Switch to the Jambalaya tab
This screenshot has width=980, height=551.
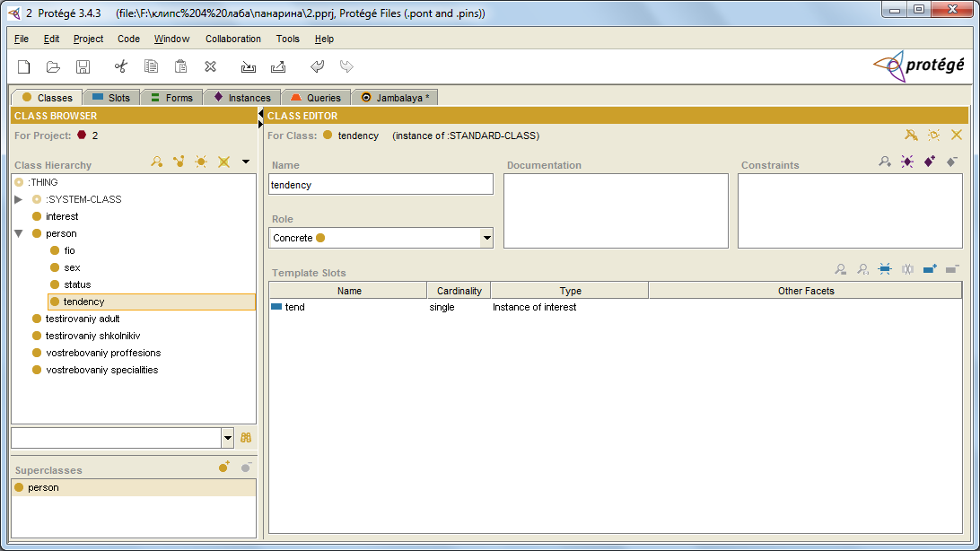coord(395,98)
